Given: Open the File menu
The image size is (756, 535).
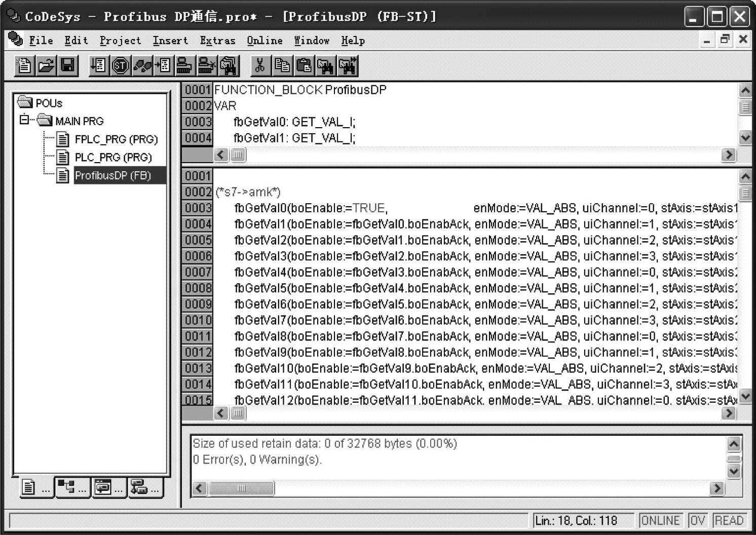Looking at the screenshot, I should [x=41, y=41].
